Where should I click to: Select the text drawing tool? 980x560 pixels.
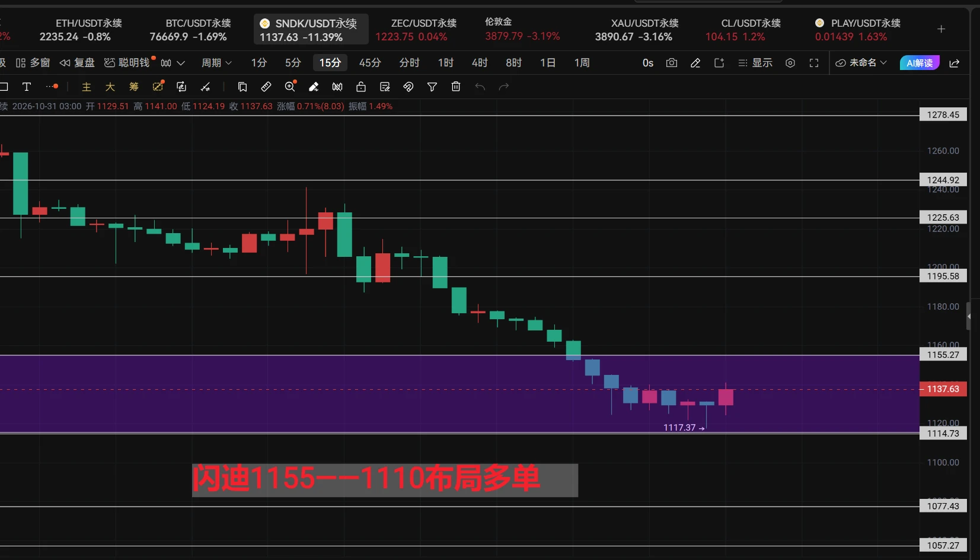tap(27, 87)
